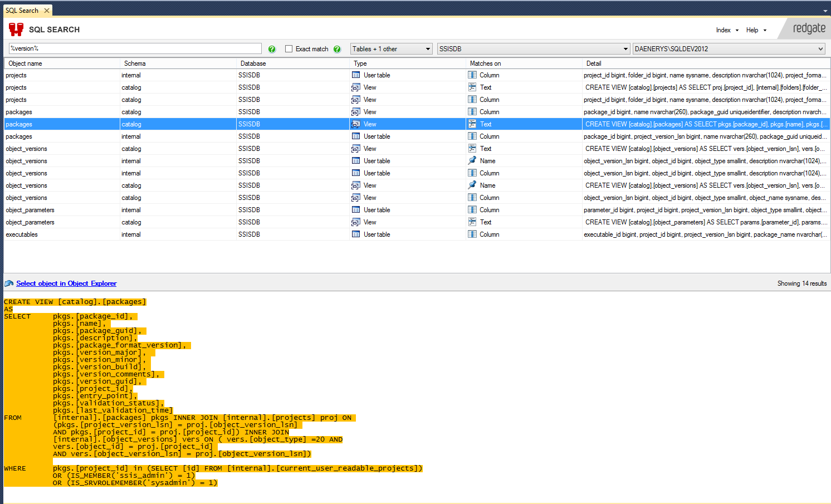Click the green help icon beside Exact match

[337, 49]
